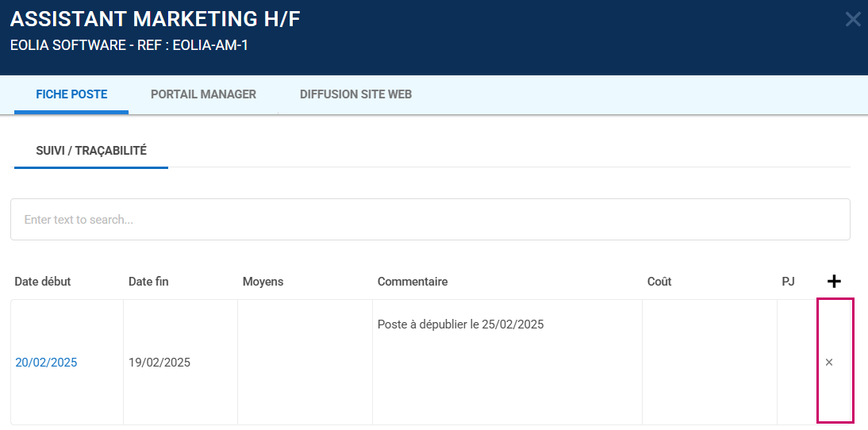This screenshot has height=430, width=868.
Task: Open the Portail Manager tab
Action: coord(203,94)
